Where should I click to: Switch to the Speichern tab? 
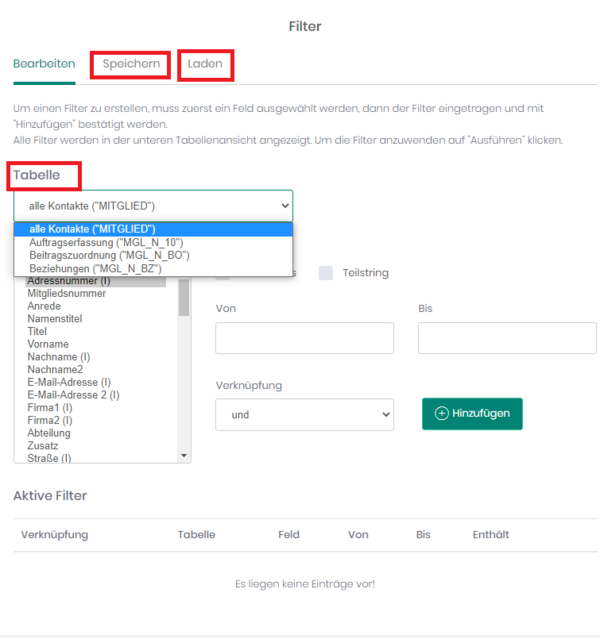pos(131,64)
